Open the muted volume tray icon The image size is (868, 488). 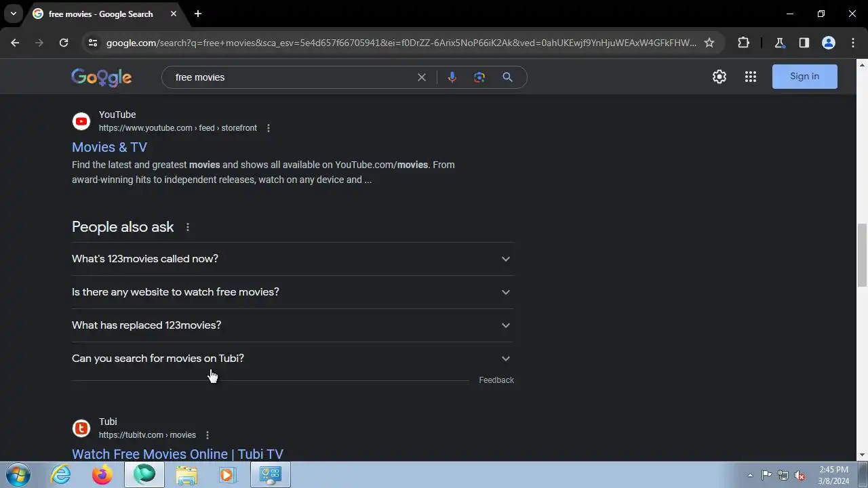coord(800,475)
